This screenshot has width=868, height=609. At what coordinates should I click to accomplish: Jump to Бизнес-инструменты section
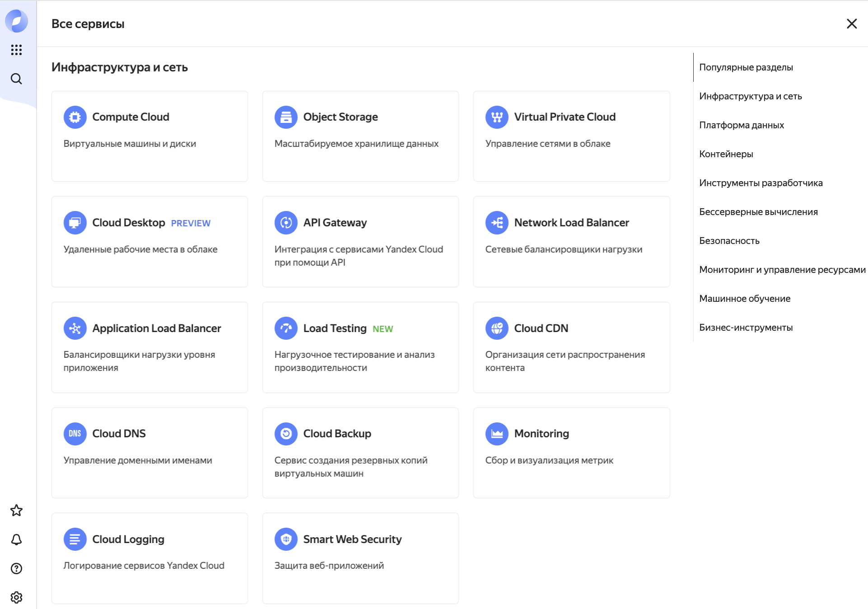(746, 328)
